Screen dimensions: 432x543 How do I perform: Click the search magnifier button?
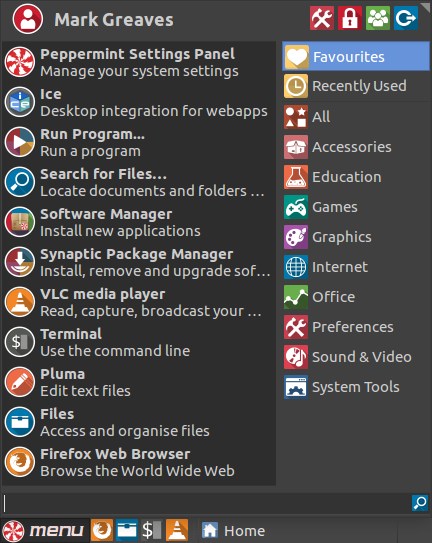(420, 503)
